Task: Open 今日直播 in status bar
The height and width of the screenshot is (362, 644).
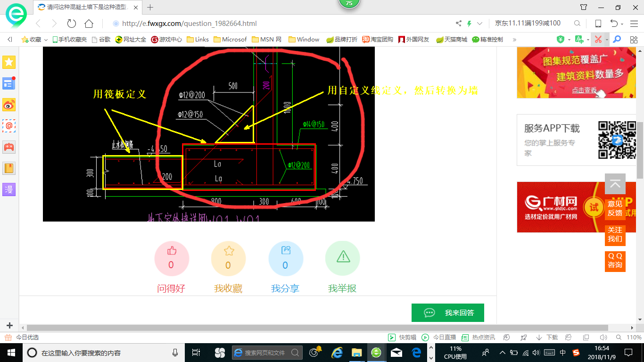Action: (x=439, y=337)
